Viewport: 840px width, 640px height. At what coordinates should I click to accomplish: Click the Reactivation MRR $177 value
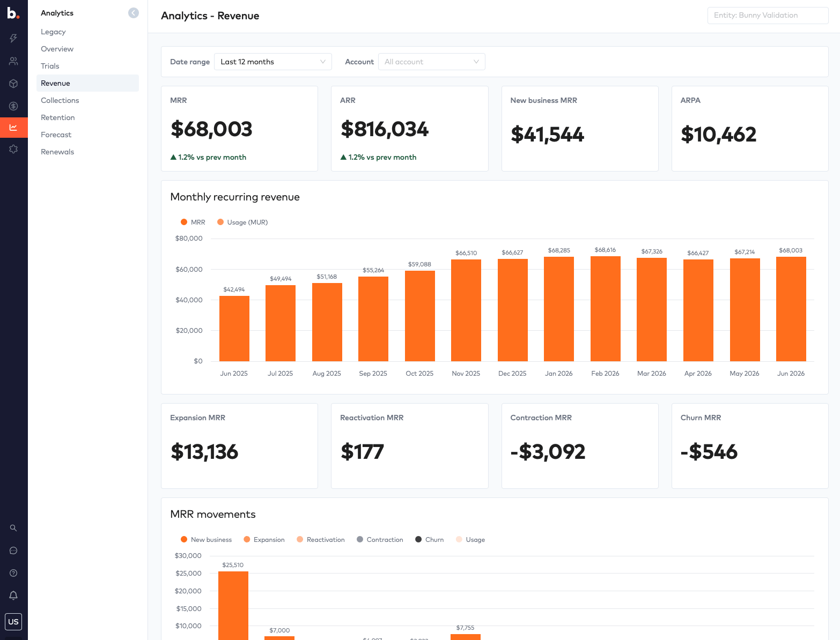(362, 452)
